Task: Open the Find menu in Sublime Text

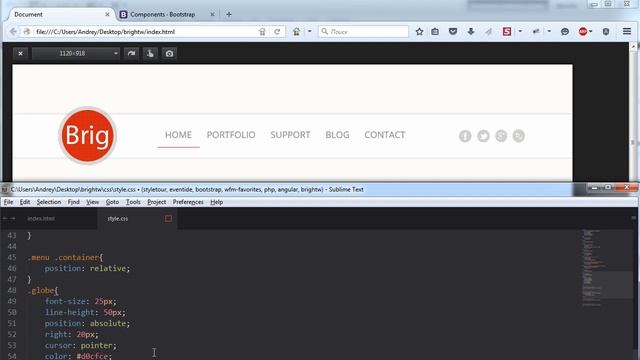Action: (73, 202)
